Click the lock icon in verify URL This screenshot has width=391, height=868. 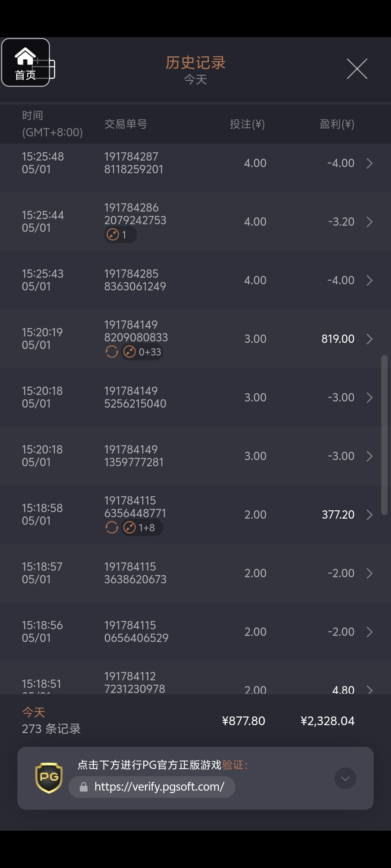click(84, 787)
